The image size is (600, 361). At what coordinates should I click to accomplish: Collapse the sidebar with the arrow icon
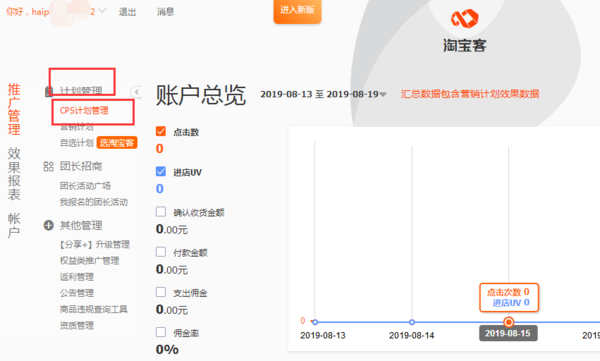(x=136, y=92)
